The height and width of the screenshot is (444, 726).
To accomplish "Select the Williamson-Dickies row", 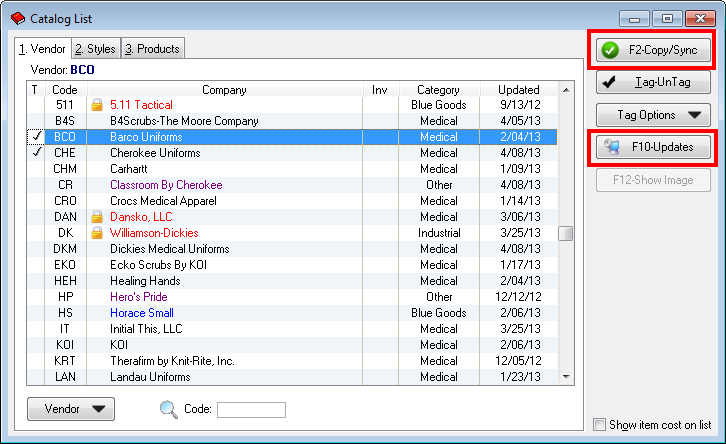I will [292, 233].
